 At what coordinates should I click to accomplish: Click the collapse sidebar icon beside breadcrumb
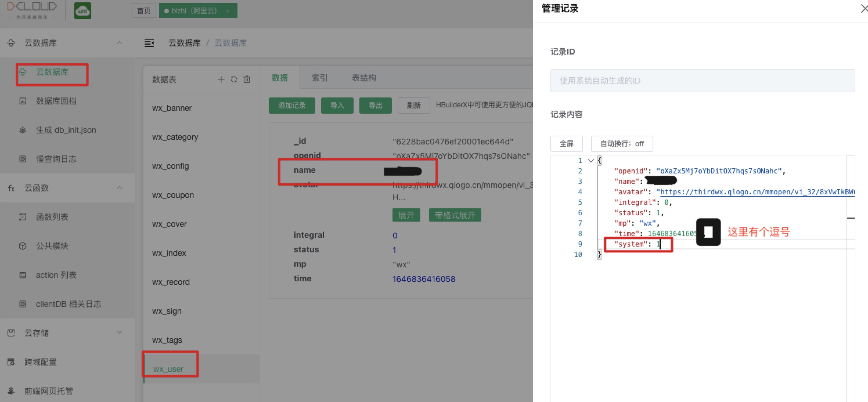click(x=149, y=43)
